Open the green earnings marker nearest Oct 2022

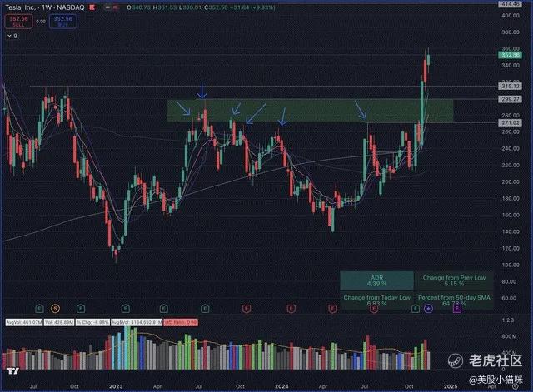[x=81, y=309]
